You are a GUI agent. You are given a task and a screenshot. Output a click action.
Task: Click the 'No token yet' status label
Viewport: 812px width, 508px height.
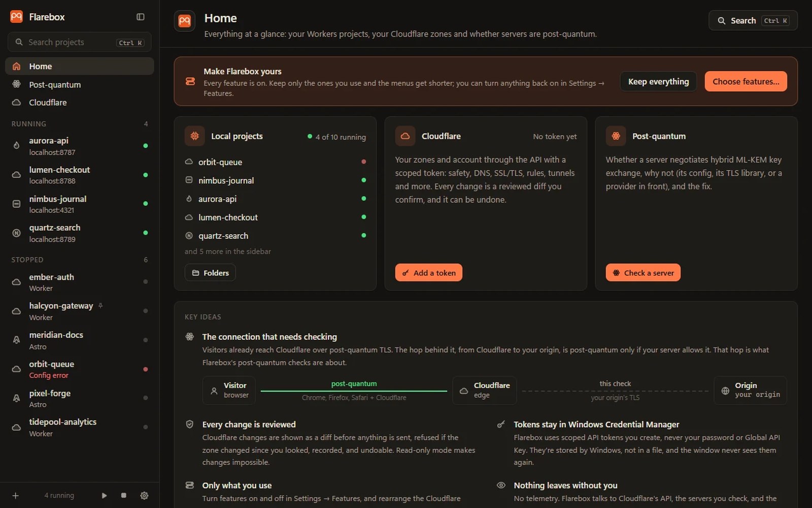click(555, 137)
